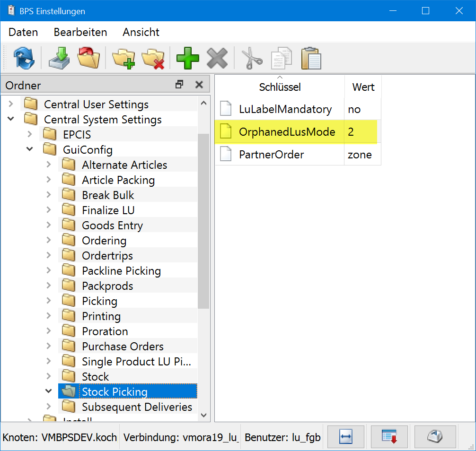Open the Daten menu
Viewport: 476px width, 451px height.
pyautogui.click(x=23, y=32)
